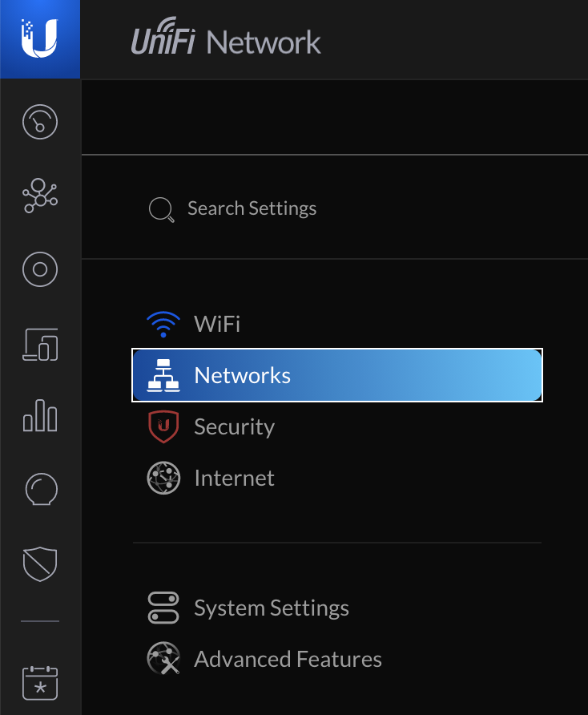Open the Dashboard gauge icon in sidebar
Screen dimensions: 588x715
point(40,122)
